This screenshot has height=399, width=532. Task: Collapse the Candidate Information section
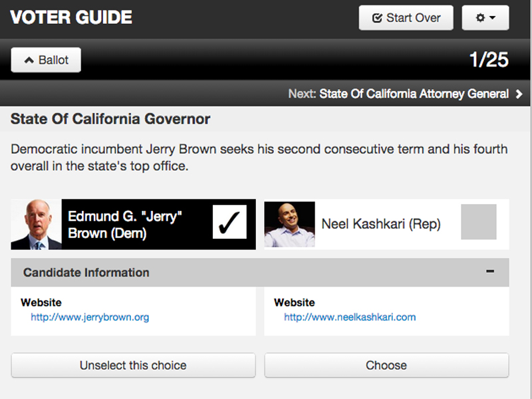tap(260, 273)
